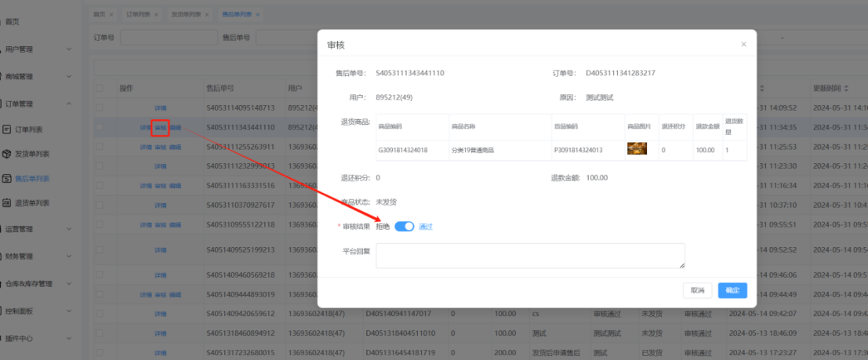Image resolution: width=868 pixels, height=360 pixels.
Task: Open 详情 for row S4051317232680015
Action: (161, 353)
